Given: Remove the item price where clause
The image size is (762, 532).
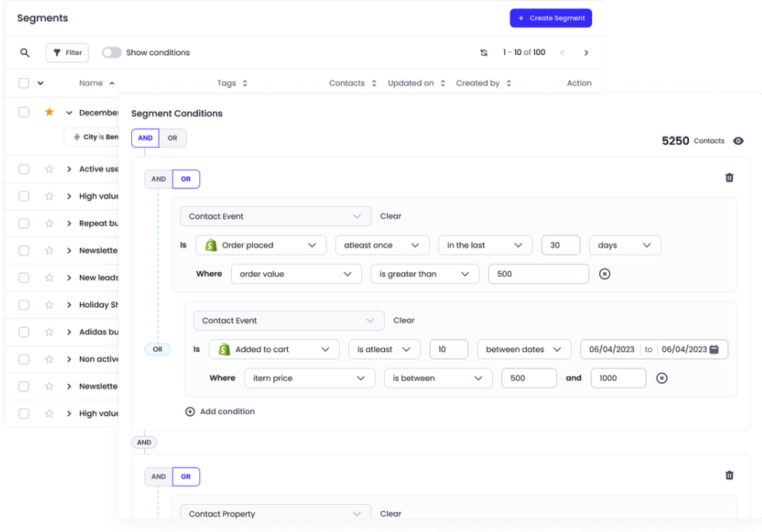Looking at the screenshot, I should [x=661, y=378].
